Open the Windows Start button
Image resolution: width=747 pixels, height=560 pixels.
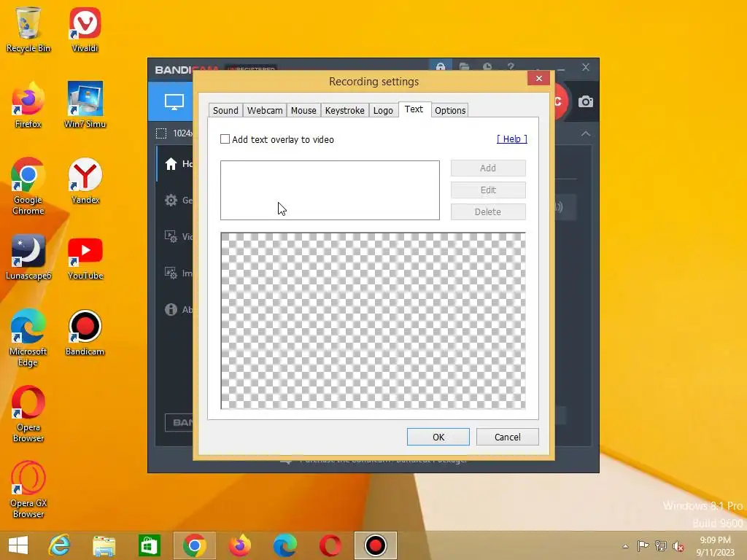click(x=18, y=545)
